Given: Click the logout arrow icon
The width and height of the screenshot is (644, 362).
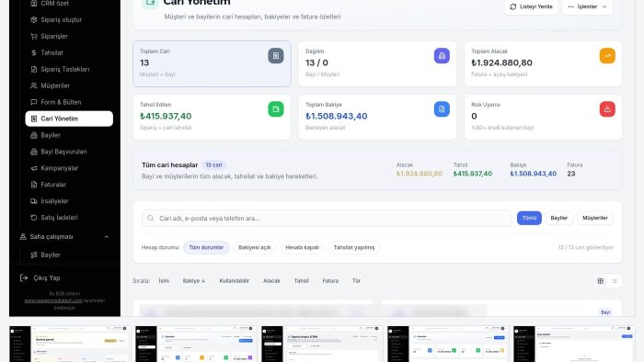Looking at the screenshot, I should (x=24, y=277).
